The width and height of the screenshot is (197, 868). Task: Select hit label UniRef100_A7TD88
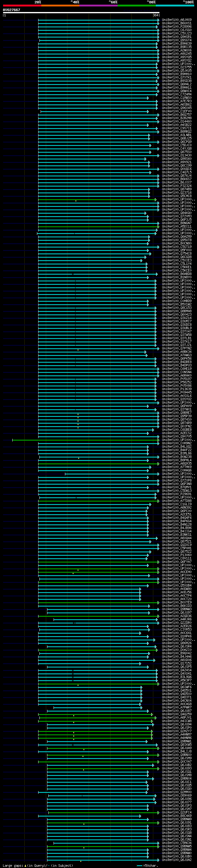point(177,501)
